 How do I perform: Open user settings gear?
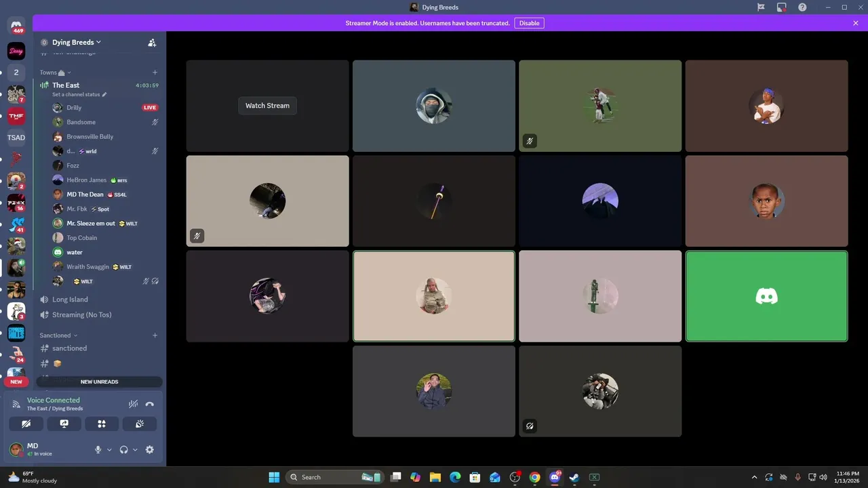pyautogui.click(x=150, y=449)
